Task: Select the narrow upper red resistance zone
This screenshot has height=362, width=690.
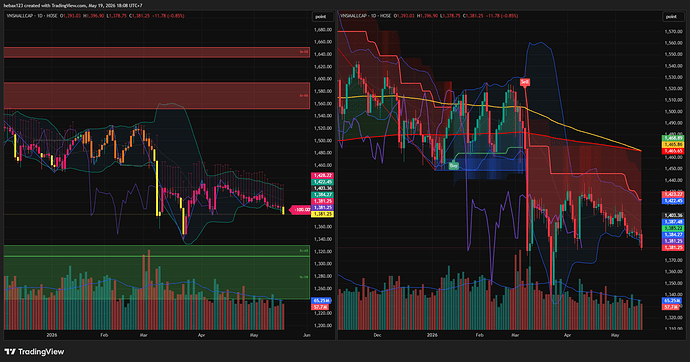Action: pyautogui.click(x=157, y=52)
